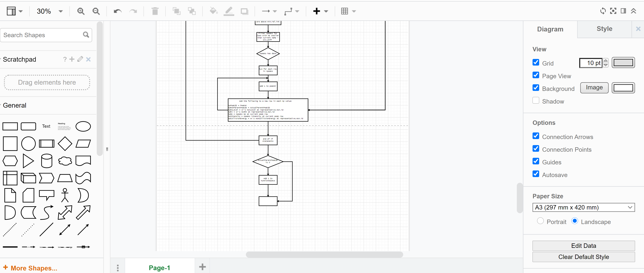Image resolution: width=644 pixels, height=273 pixels.
Task: Open the fill color tool
Action: tap(213, 11)
